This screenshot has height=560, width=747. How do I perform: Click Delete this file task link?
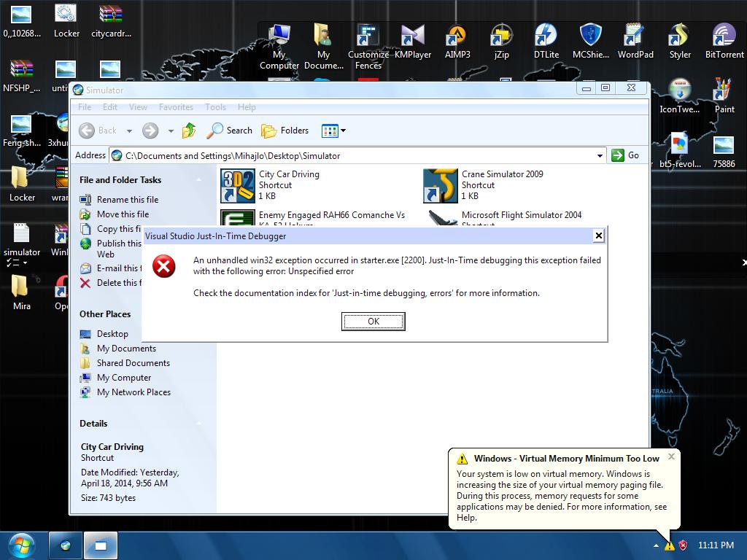[119, 283]
